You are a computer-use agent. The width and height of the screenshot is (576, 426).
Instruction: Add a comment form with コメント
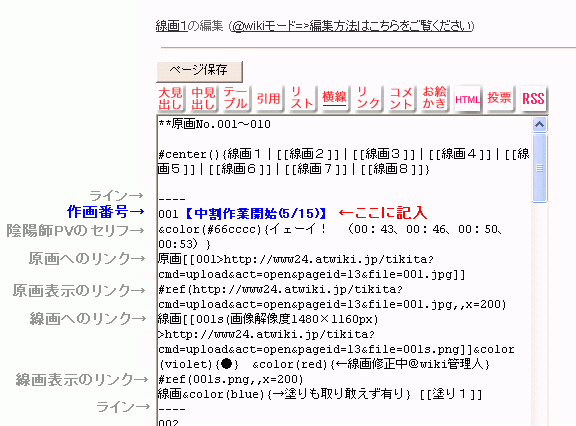click(401, 98)
